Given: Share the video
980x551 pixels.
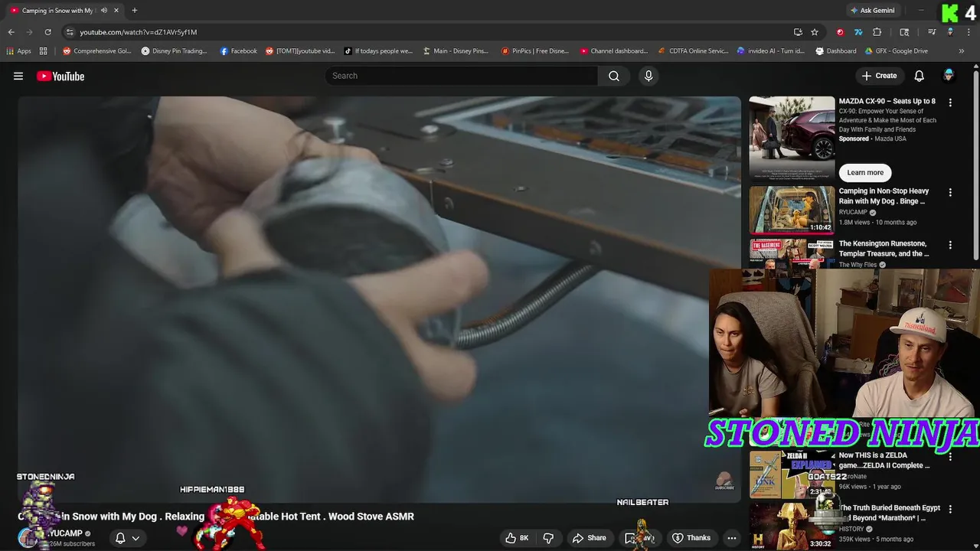Looking at the screenshot, I should pos(590,538).
